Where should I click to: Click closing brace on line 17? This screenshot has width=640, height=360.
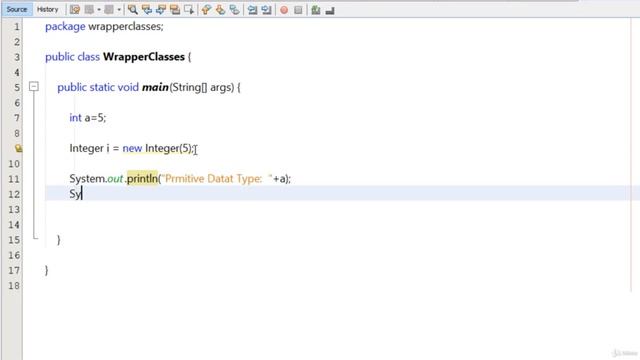point(47,270)
